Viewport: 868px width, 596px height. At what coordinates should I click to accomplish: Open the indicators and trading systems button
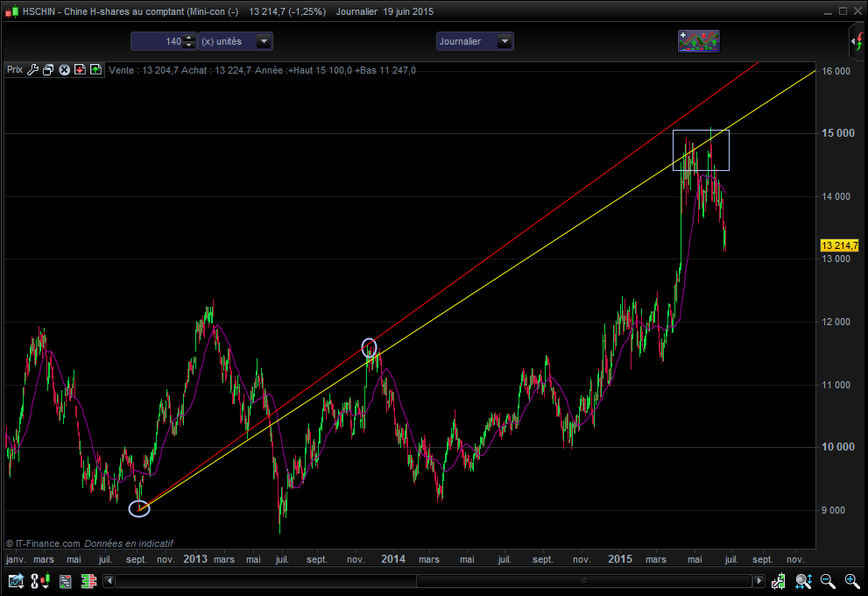click(699, 41)
